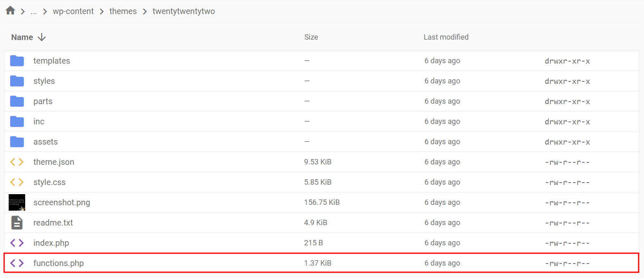The height and width of the screenshot is (278, 644).
Task: Click the inc folder icon
Action: pos(17,121)
